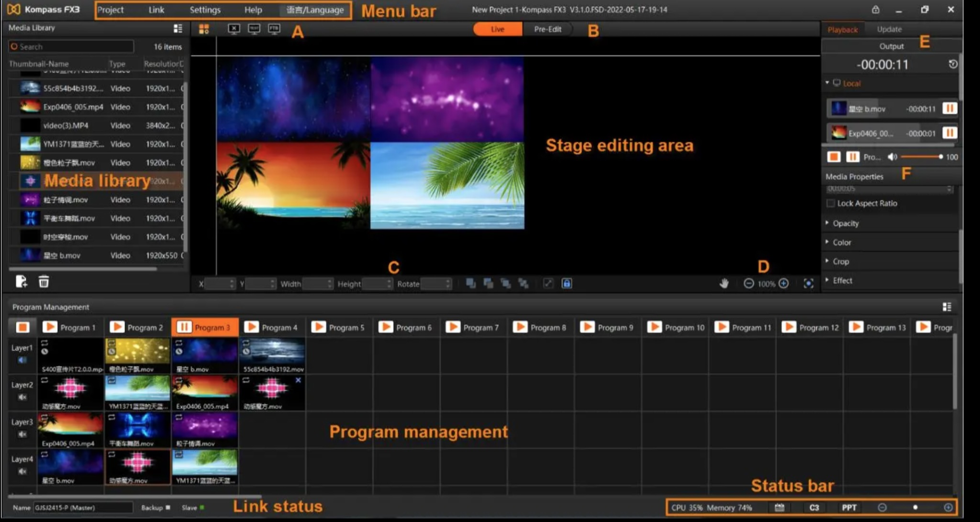Viewport: 980px width, 522px height.
Task: Toggle Layer3 speaker mute
Action: [x=22, y=434]
